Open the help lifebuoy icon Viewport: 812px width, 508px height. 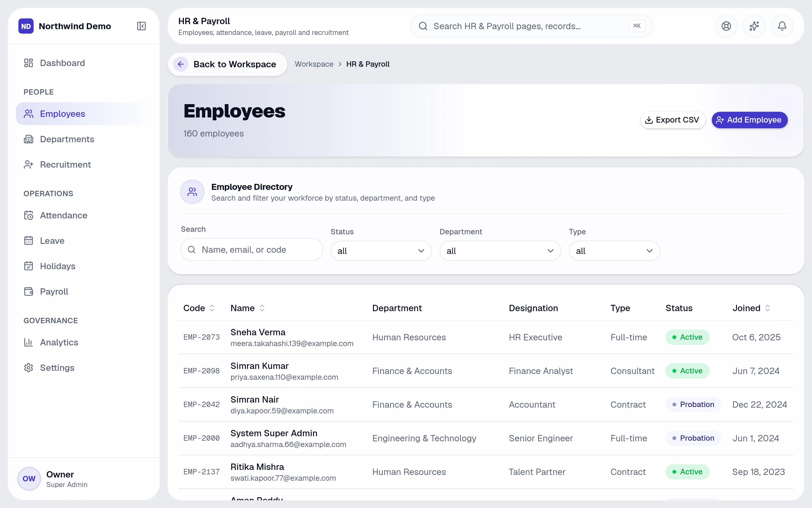coord(726,26)
